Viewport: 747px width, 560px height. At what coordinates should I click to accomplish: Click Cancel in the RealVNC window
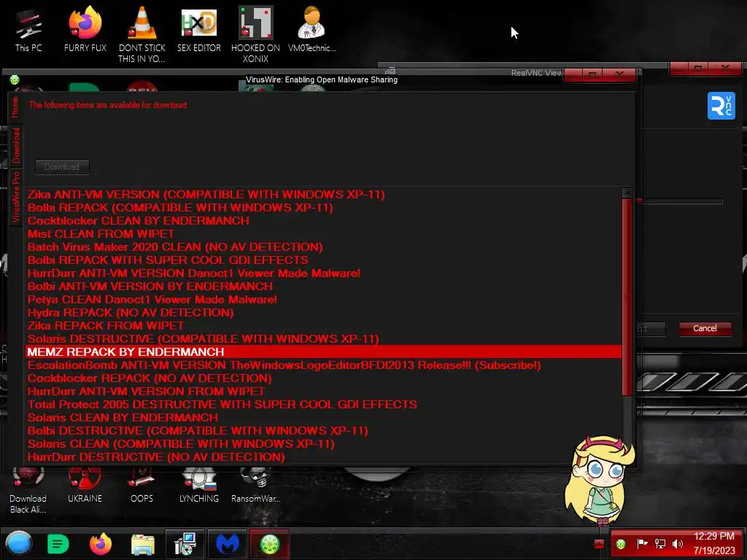pos(705,328)
